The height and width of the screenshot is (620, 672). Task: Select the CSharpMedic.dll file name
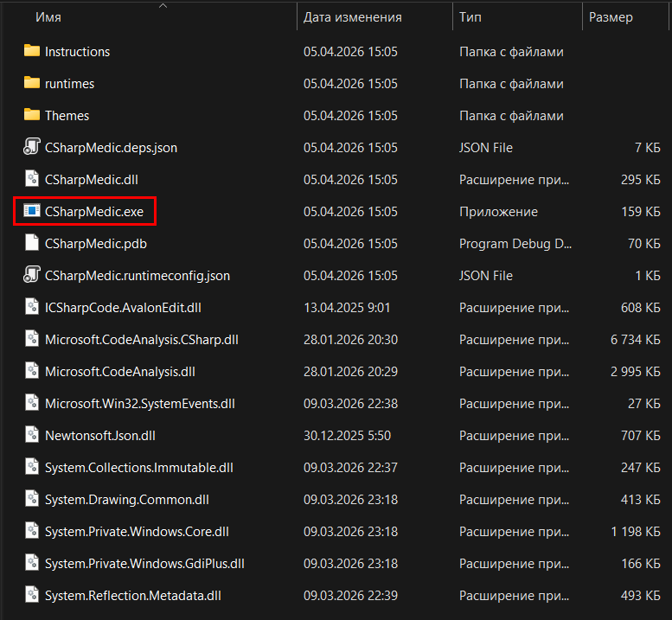tap(92, 180)
